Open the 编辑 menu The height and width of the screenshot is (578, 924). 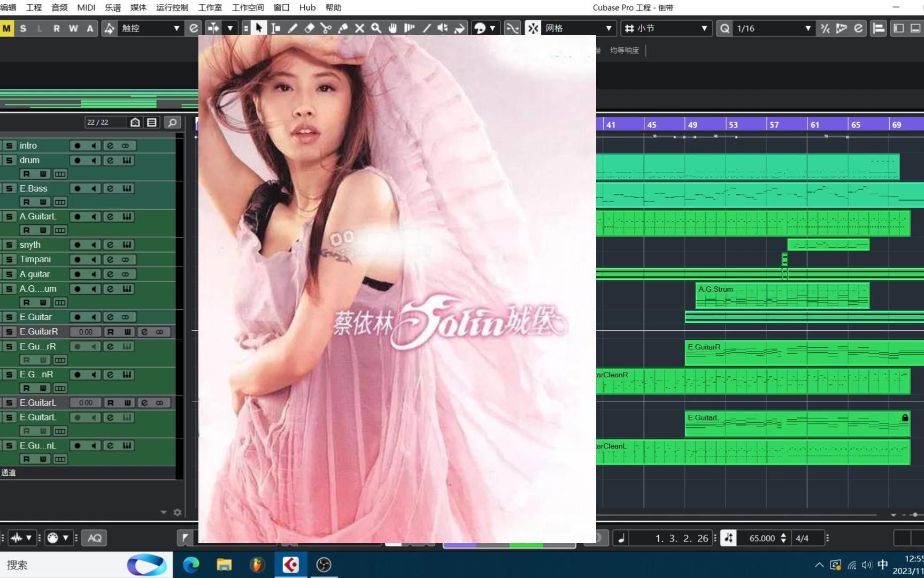pos(8,7)
